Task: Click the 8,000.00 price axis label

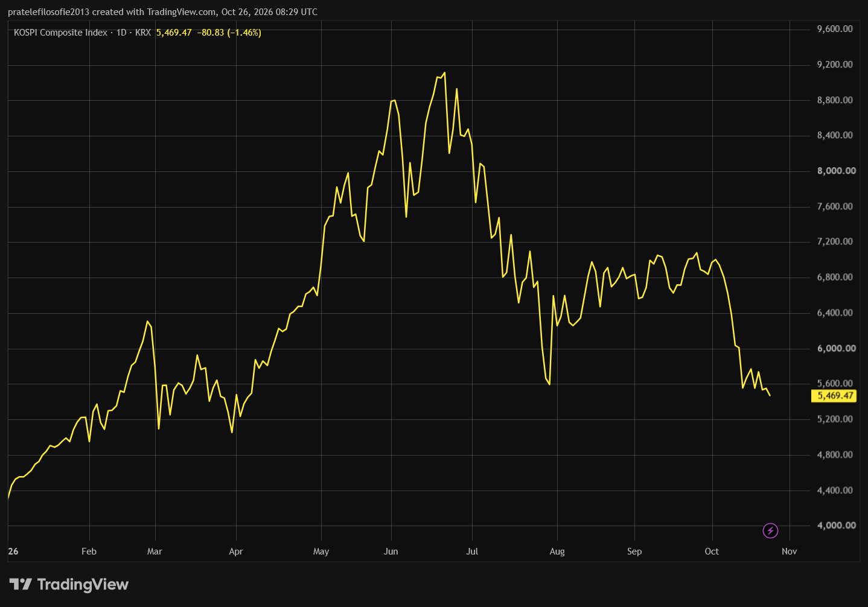Action: click(x=837, y=171)
